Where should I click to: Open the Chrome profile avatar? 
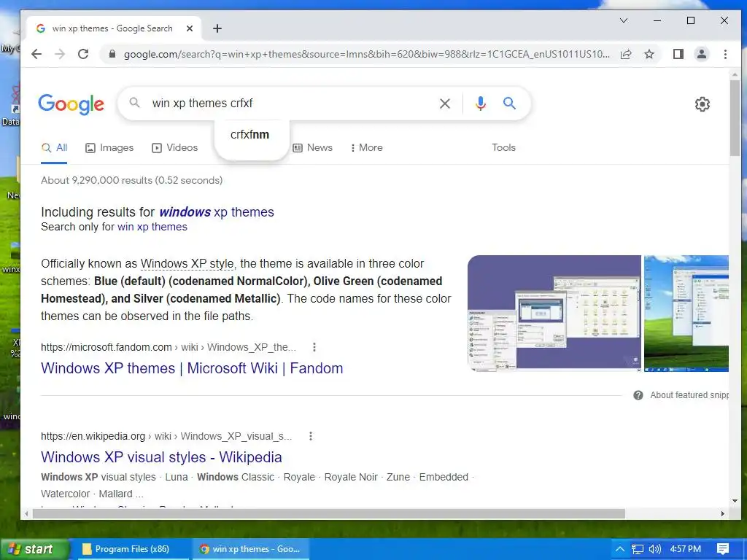tap(702, 54)
